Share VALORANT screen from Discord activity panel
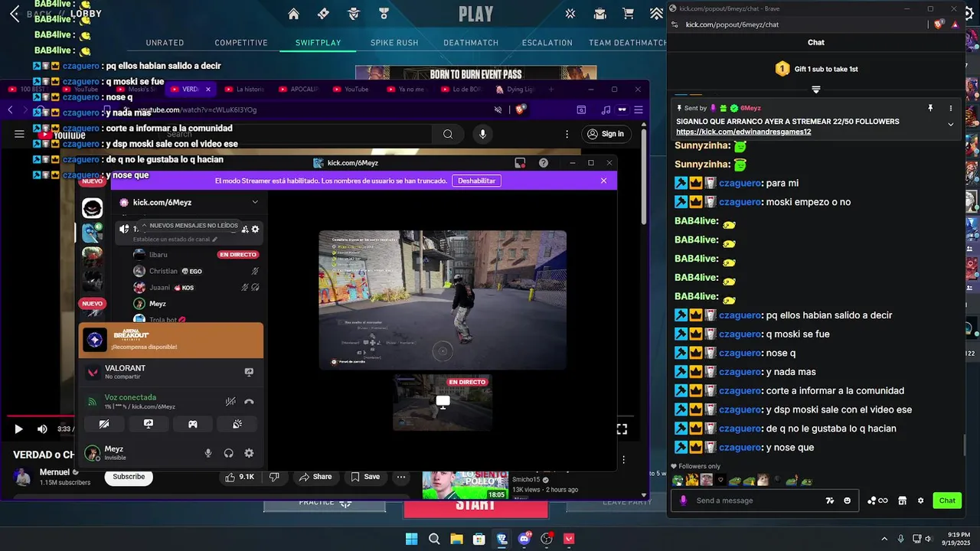This screenshot has width=980, height=551. click(249, 372)
